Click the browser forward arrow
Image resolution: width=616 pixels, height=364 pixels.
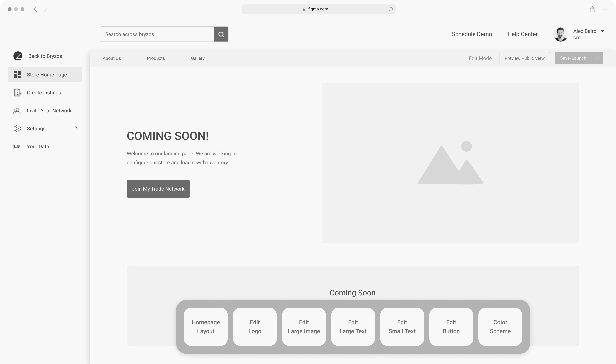pos(45,9)
